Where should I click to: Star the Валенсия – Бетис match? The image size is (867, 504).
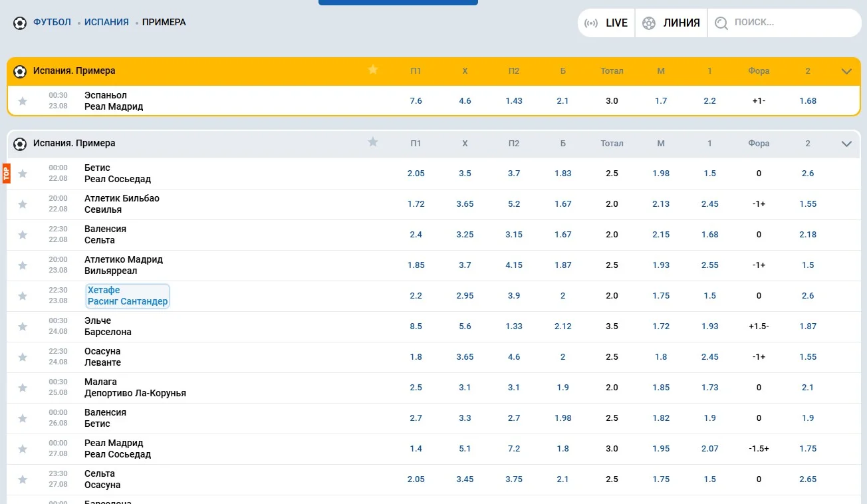(x=23, y=418)
